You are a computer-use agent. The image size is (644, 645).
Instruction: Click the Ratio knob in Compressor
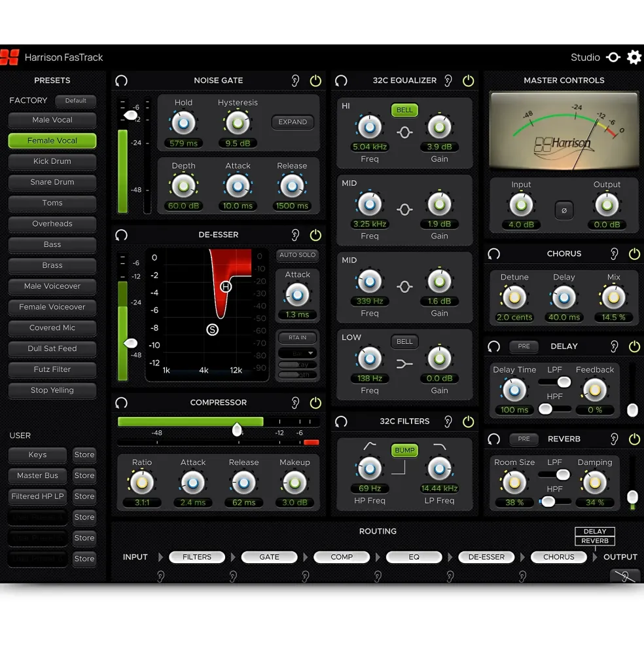[142, 483]
